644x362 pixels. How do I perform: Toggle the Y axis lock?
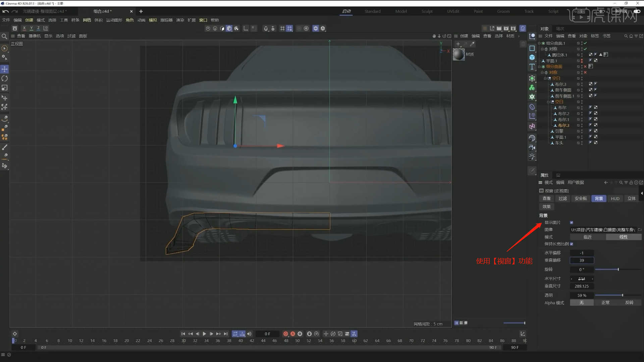pyautogui.click(x=31, y=28)
